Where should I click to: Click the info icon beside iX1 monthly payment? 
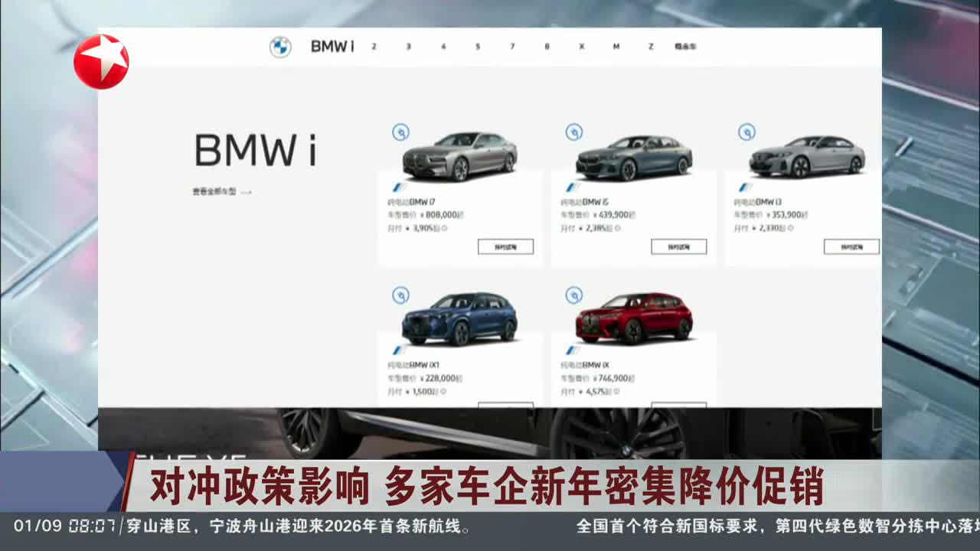(444, 392)
